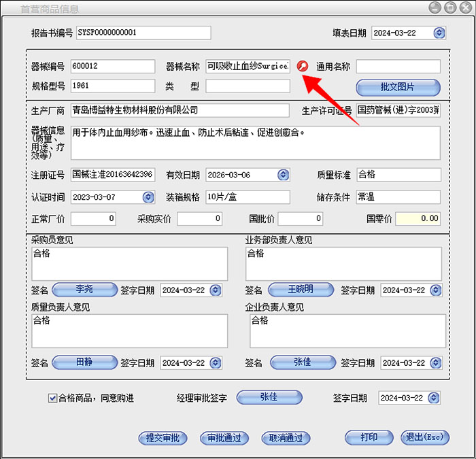476x459 pixels.
Task: Click the 批文图片 button
Action: pyautogui.click(x=398, y=87)
